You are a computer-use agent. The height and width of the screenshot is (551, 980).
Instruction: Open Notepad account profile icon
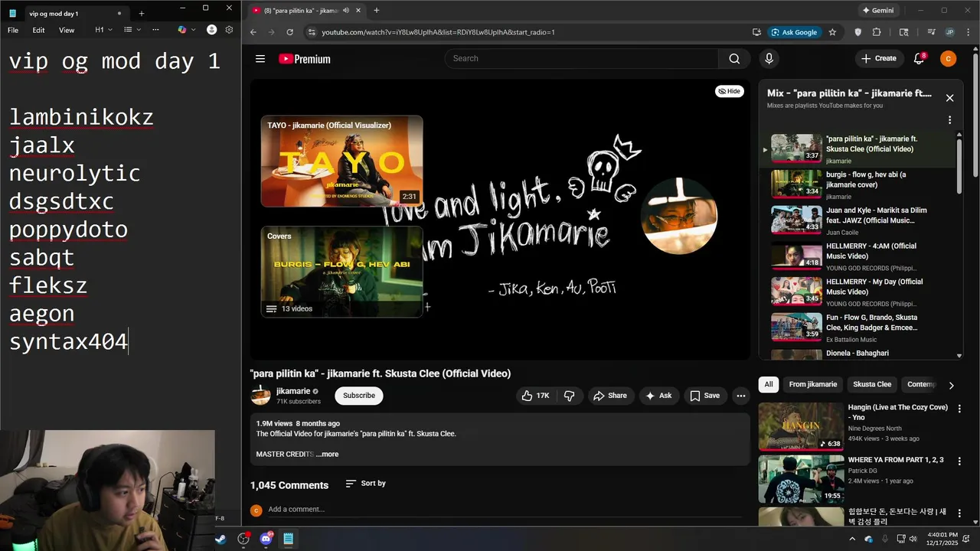[211, 30]
